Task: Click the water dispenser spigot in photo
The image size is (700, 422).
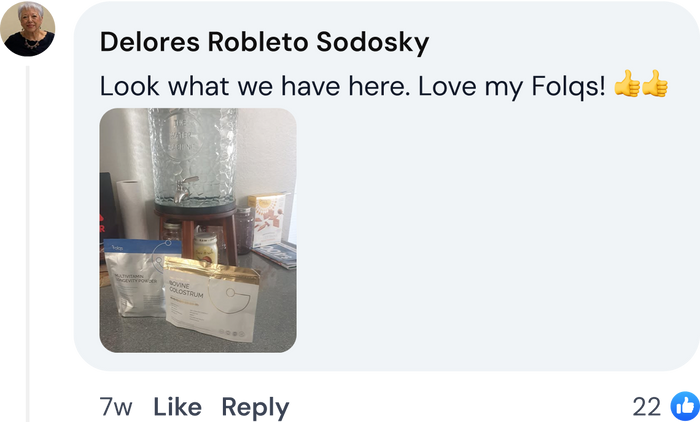Action: pyautogui.click(x=184, y=188)
